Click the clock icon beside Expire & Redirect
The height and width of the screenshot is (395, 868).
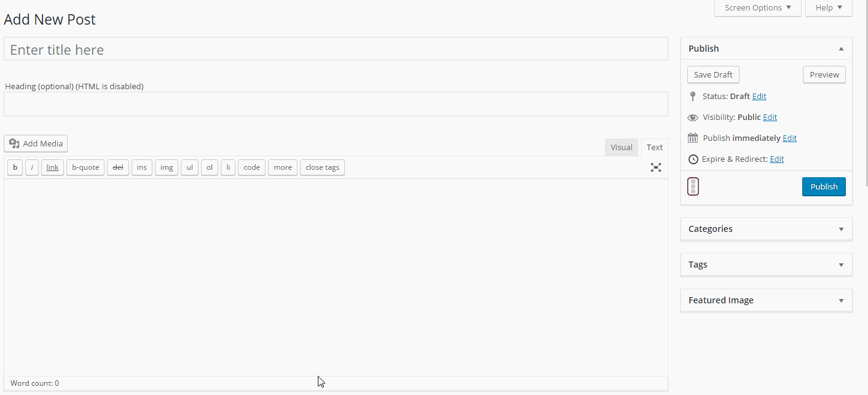point(693,159)
